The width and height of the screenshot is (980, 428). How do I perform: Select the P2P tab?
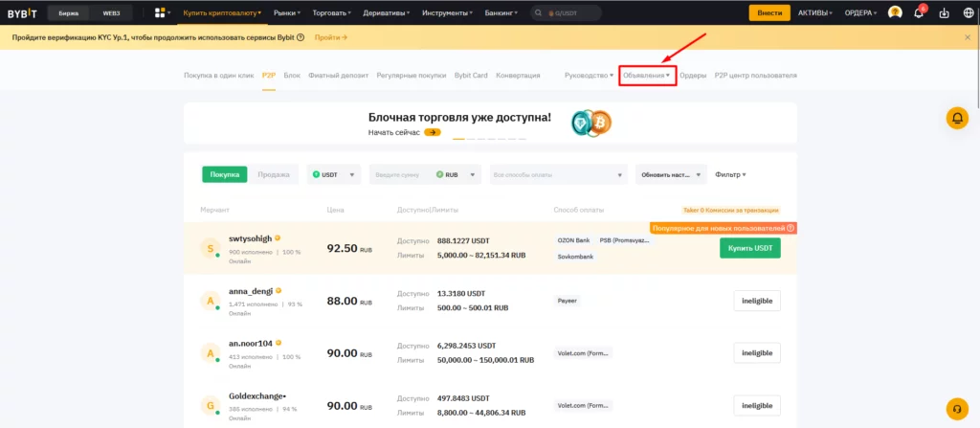(269, 75)
